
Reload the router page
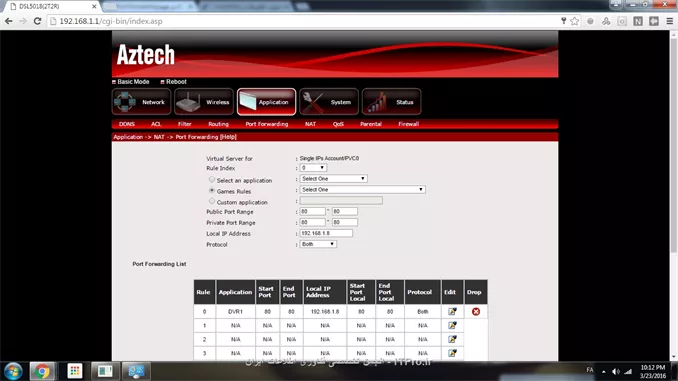tap(37, 21)
